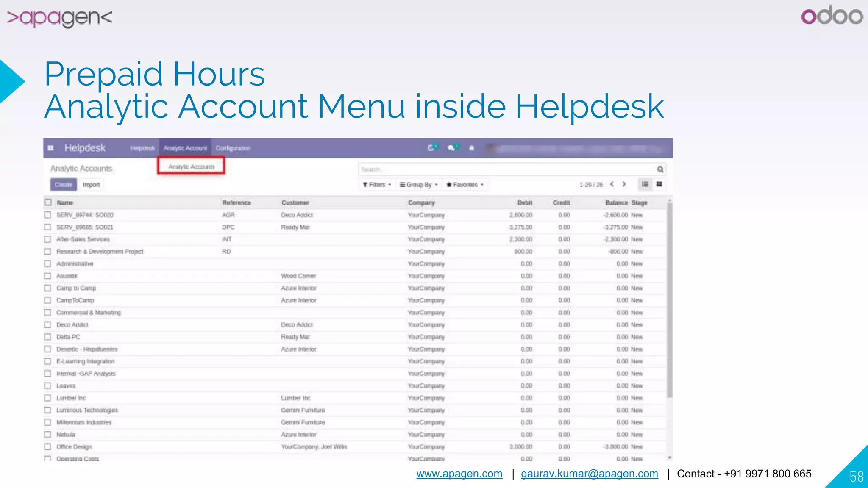Open the Internal -GAP Analysis row
The width and height of the screenshot is (868, 488).
click(x=356, y=374)
